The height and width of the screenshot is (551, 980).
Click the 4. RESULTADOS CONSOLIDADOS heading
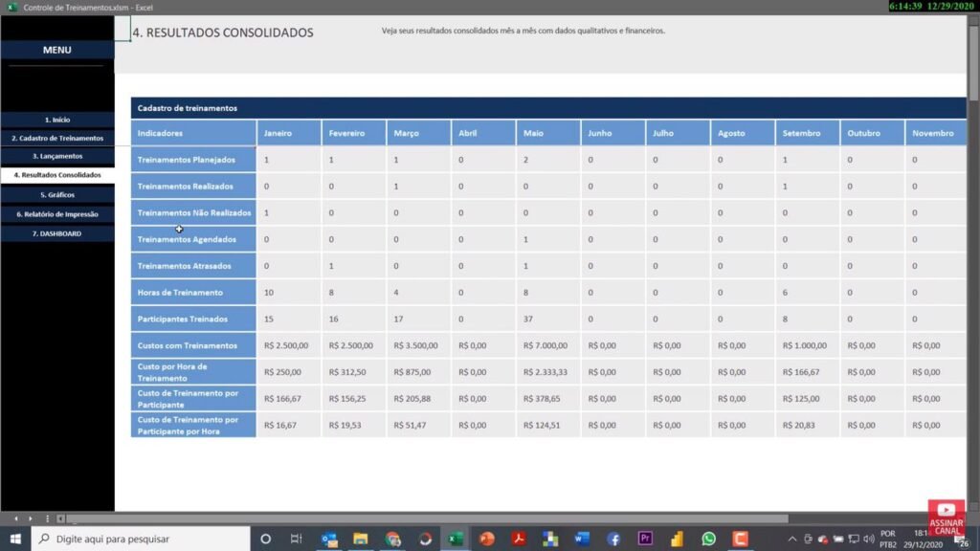pyautogui.click(x=222, y=33)
